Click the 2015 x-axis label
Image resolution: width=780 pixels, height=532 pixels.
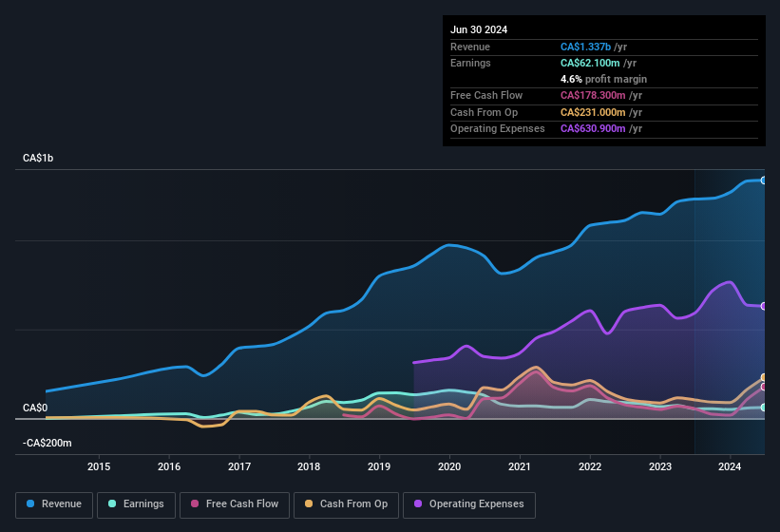99,466
